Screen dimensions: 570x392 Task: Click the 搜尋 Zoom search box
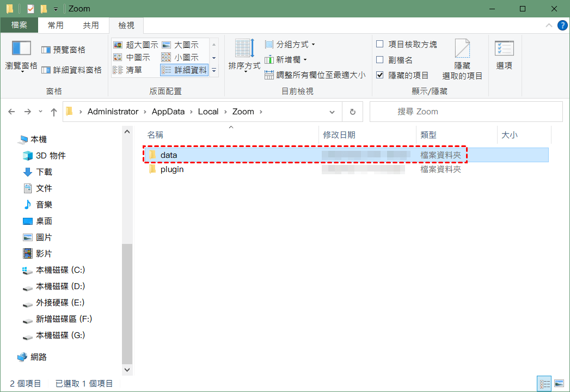tap(466, 112)
